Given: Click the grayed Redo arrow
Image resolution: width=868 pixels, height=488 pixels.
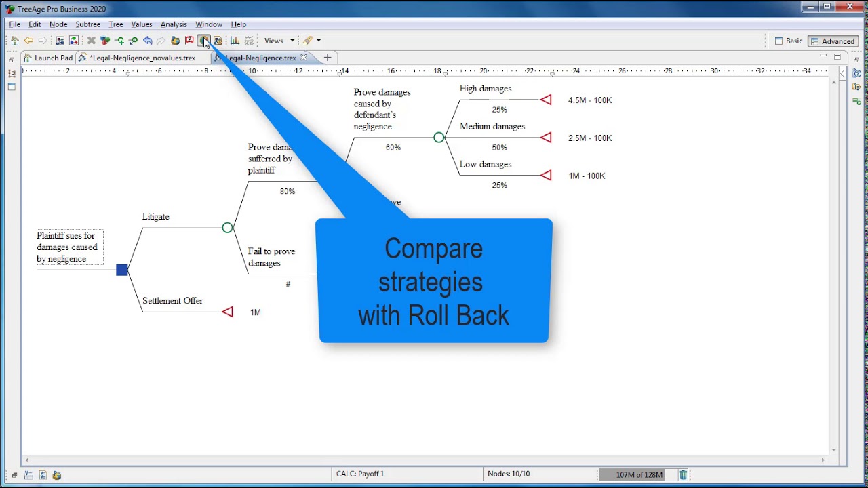Looking at the screenshot, I should (161, 41).
